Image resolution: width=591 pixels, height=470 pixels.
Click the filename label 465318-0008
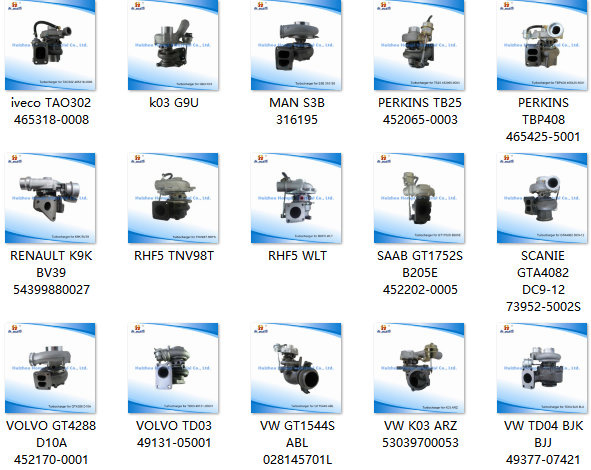(x=51, y=120)
